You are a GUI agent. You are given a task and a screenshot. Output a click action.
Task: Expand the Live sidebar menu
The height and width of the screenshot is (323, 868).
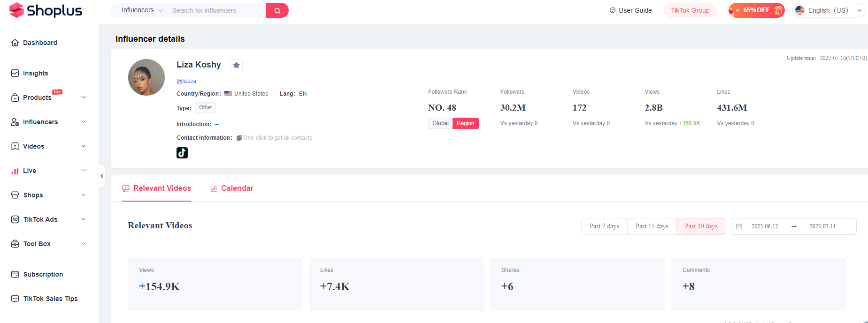[84, 171]
